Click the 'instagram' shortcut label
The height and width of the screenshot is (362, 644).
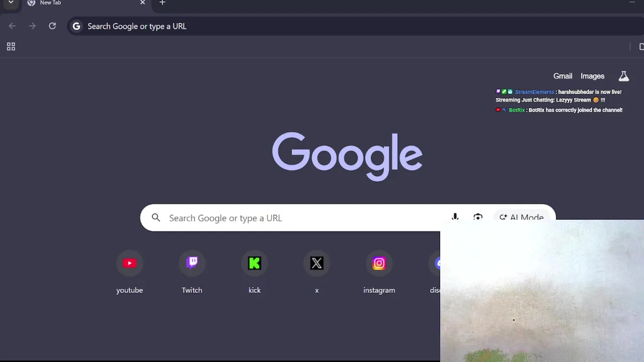tap(379, 290)
